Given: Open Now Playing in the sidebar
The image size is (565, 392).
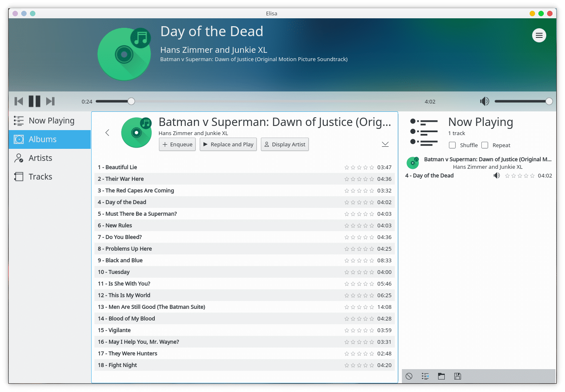Looking at the screenshot, I should coord(50,121).
